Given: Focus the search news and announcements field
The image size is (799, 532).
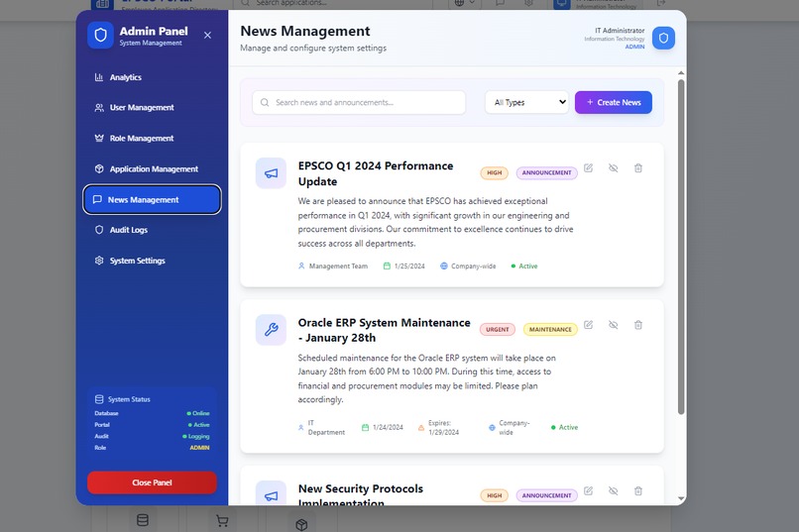Looking at the screenshot, I should coord(359,102).
